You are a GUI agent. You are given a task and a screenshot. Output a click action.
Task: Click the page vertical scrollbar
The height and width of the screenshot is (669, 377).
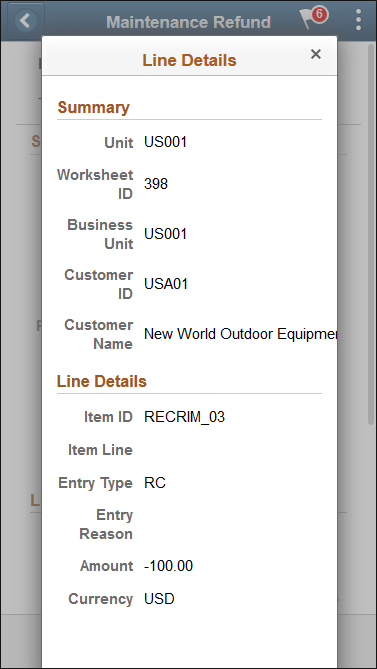[371, 234]
